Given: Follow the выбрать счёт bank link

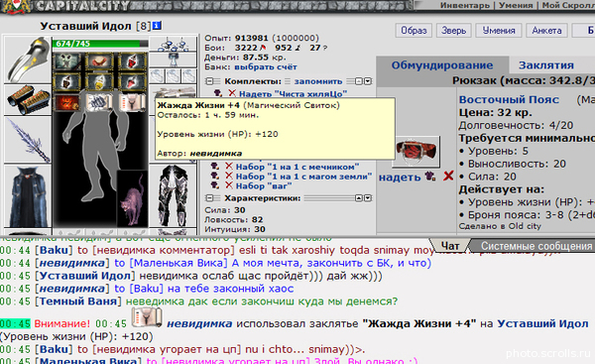Looking at the screenshot, I should point(266,66).
